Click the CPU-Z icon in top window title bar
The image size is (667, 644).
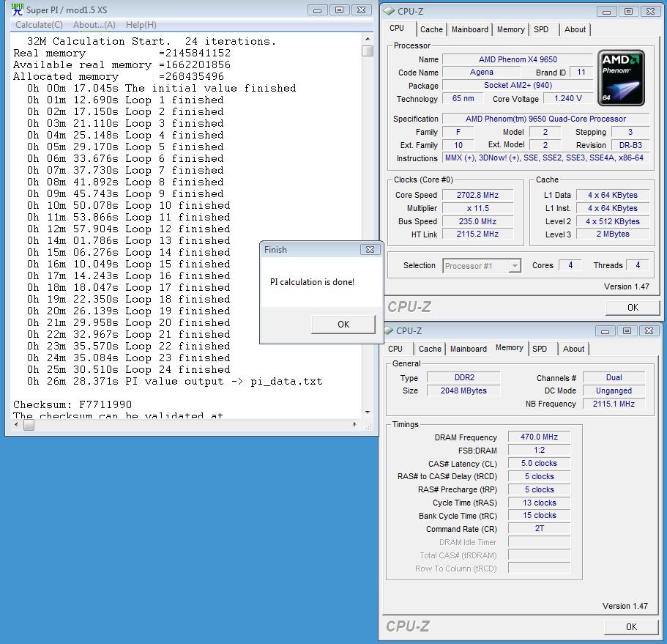pos(390,11)
